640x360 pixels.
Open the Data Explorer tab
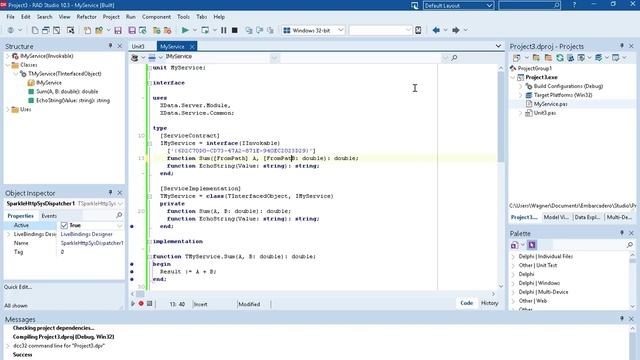click(x=587, y=217)
